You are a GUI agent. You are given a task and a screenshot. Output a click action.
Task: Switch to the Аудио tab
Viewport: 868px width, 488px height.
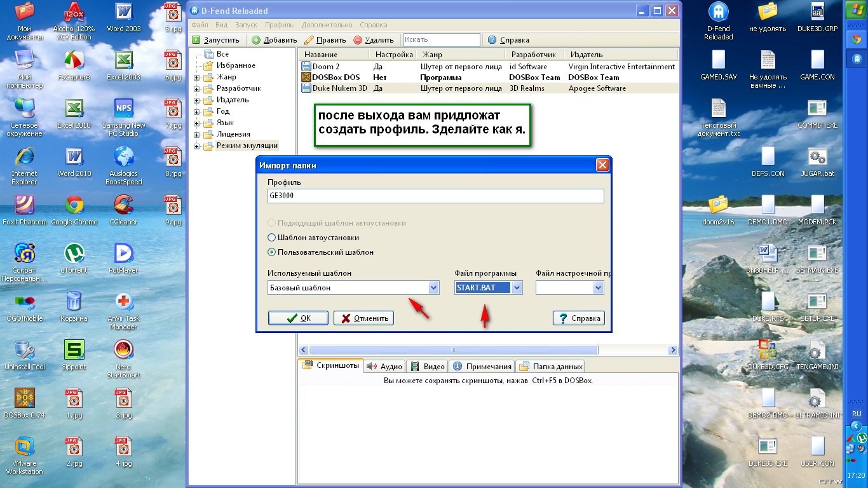[384, 366]
